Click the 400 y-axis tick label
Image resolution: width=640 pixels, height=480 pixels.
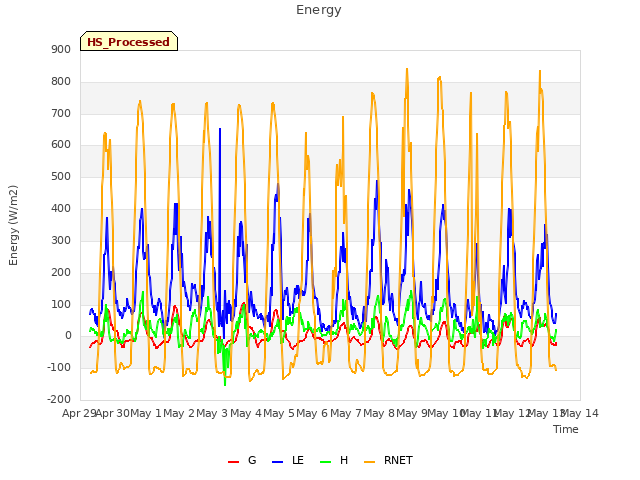[61, 209]
